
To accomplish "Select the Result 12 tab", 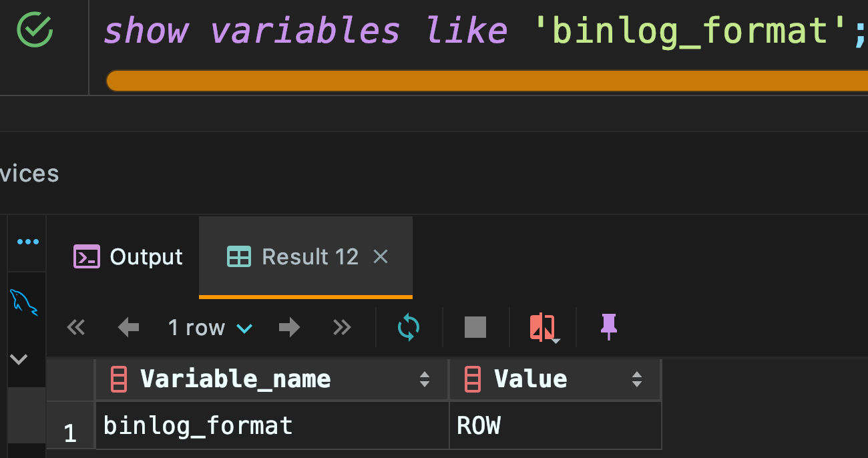I will pos(294,257).
